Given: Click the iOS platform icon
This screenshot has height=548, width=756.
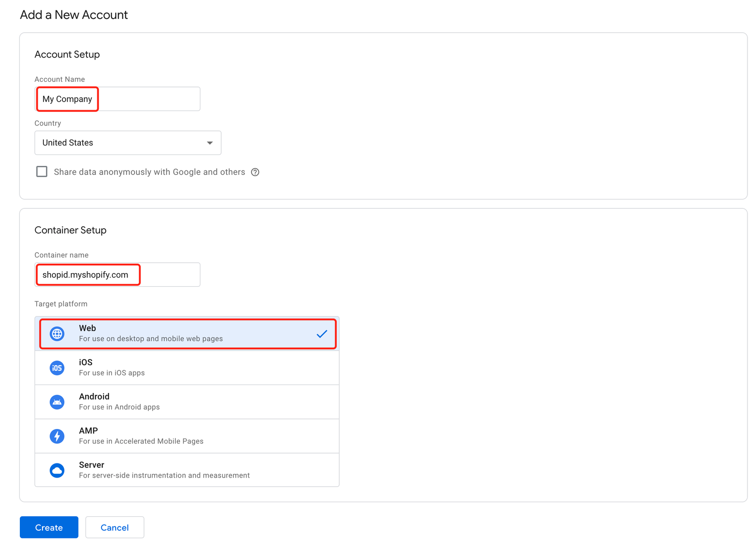Looking at the screenshot, I should (57, 368).
